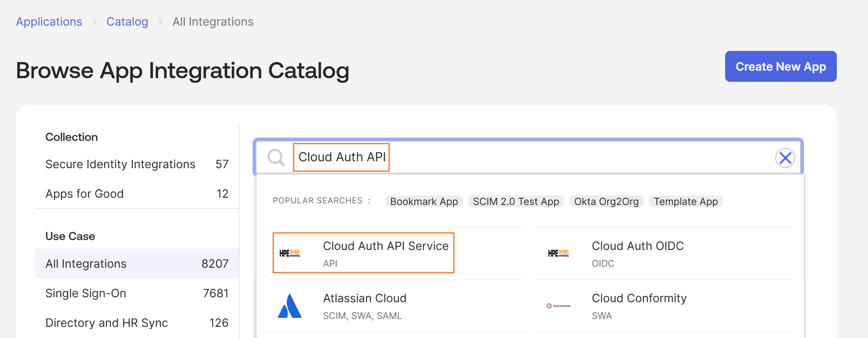Click the Collection section heading
868x338 pixels.
(72, 137)
